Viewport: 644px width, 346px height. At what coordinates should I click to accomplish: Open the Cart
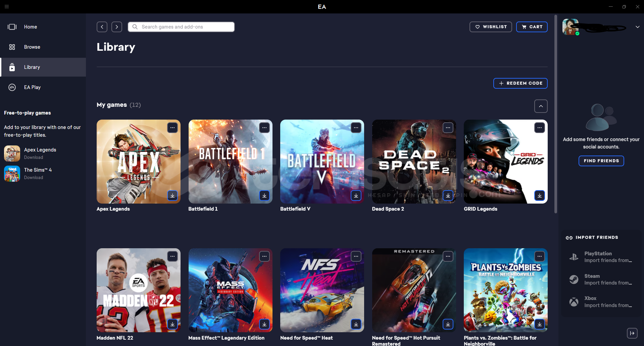point(532,27)
